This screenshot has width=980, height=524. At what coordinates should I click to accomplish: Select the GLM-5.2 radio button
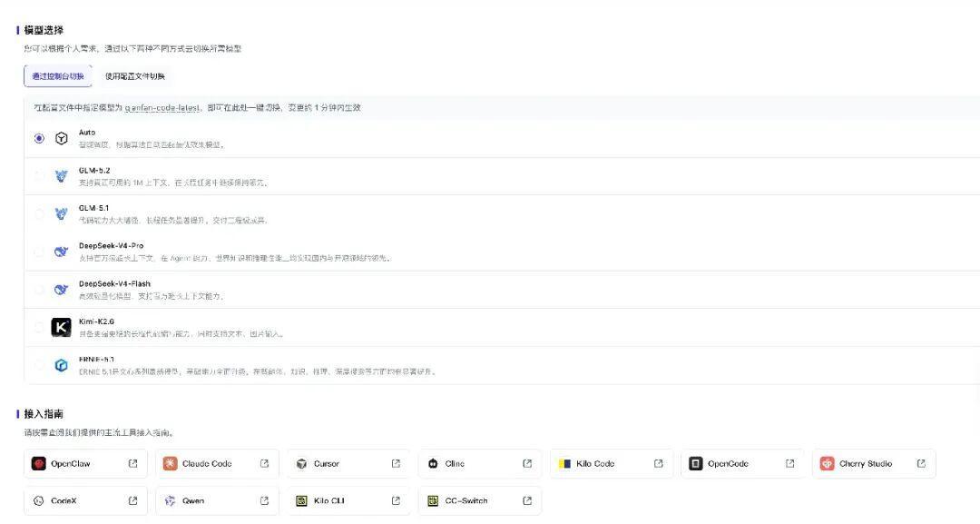point(39,176)
